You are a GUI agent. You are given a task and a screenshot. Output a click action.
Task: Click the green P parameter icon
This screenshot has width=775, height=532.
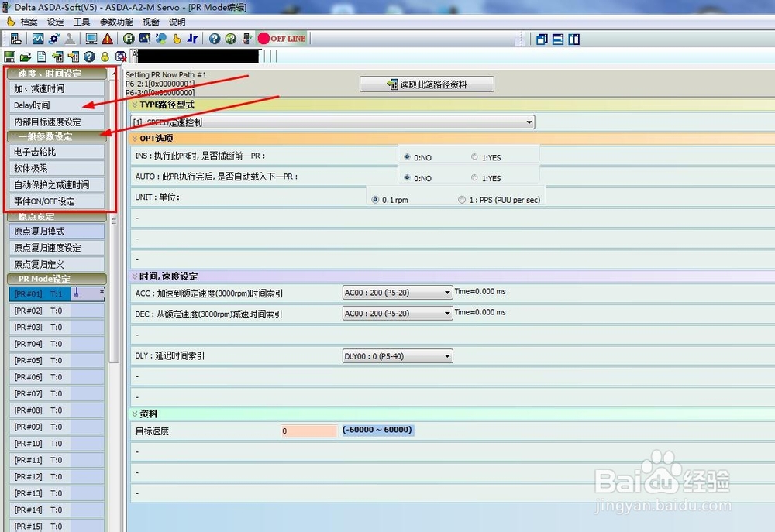pyautogui.click(x=129, y=39)
